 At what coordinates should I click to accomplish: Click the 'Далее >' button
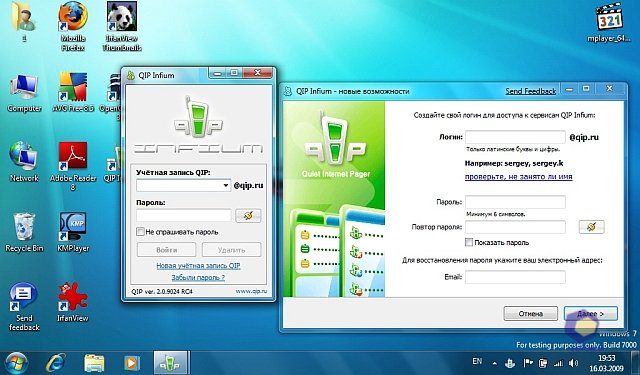pos(591,313)
